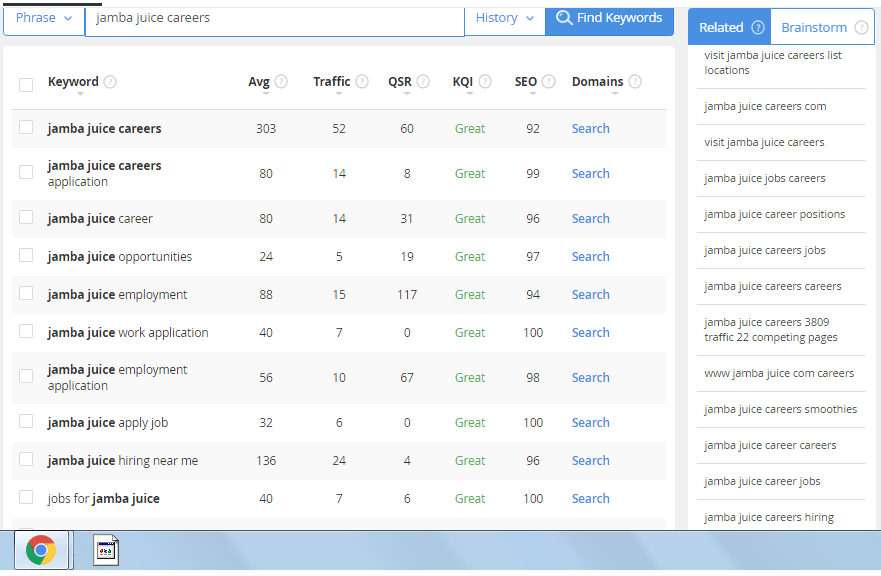This screenshot has width=881, height=576.
Task: Open the document app icon beside Chrome in the taskbar
Action: pyautogui.click(x=106, y=550)
